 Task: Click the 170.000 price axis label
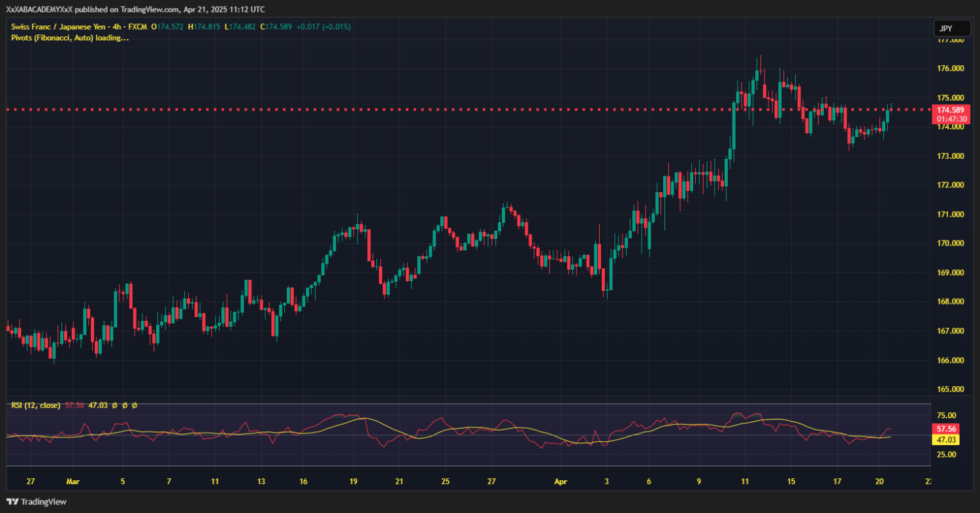coord(951,243)
